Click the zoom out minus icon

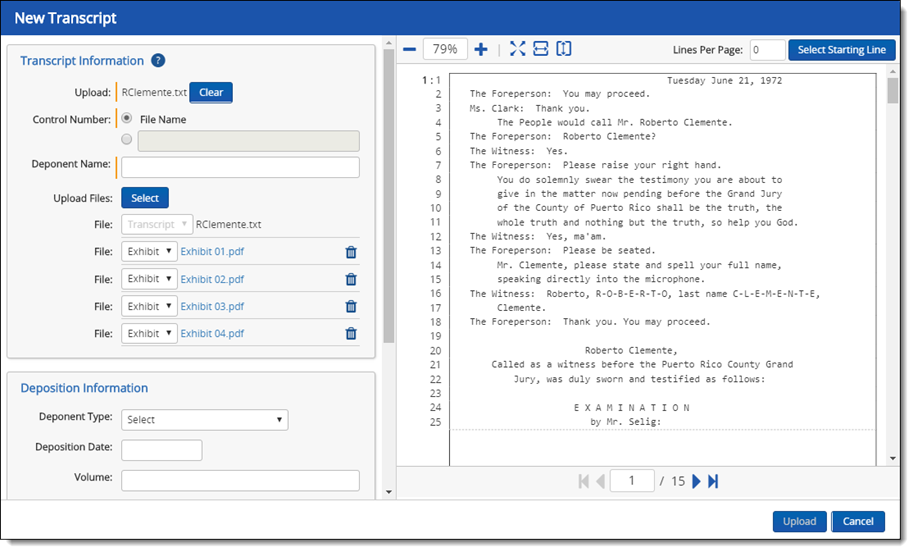(409, 50)
